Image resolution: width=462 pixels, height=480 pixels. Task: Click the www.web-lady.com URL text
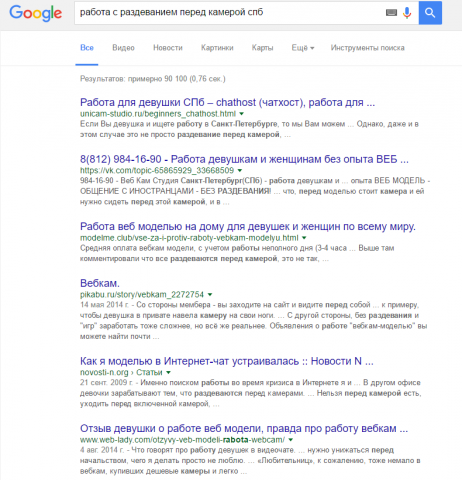(182, 440)
